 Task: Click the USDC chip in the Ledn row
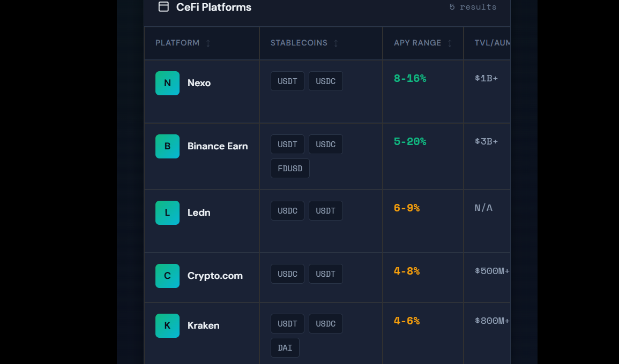[287, 210]
